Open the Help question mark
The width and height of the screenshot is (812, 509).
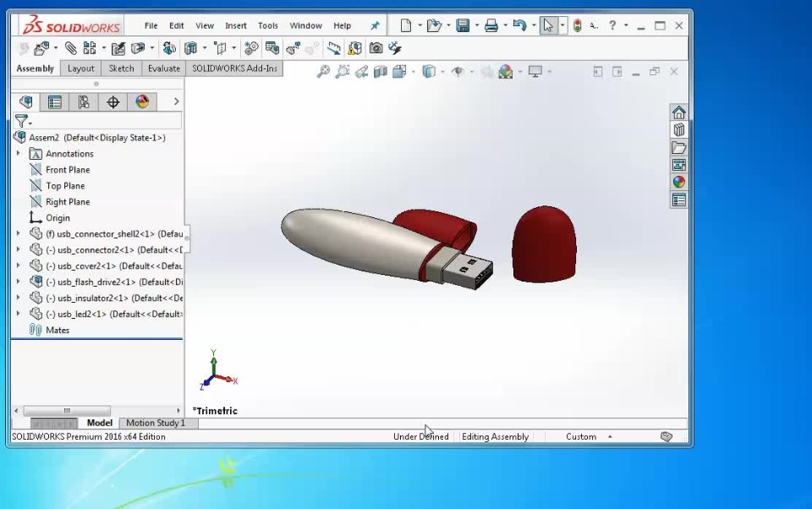click(x=612, y=25)
